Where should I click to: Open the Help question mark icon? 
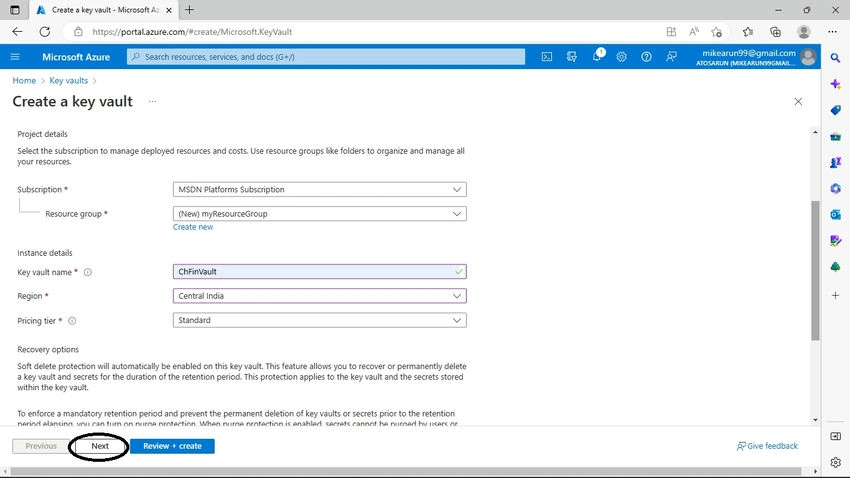(646, 56)
